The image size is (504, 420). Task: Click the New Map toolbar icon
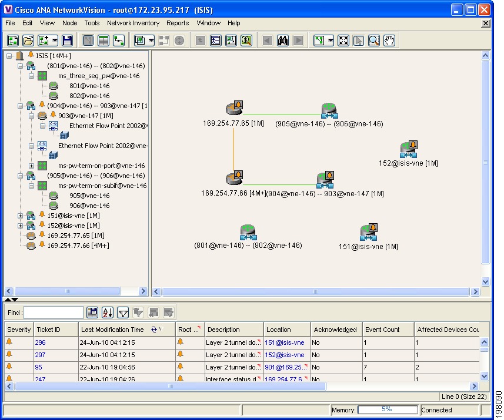(x=13, y=41)
